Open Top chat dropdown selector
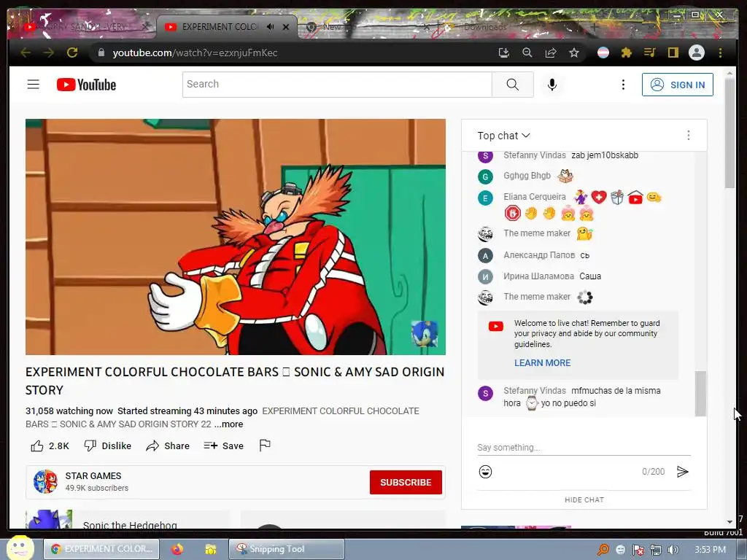747x560 pixels. point(503,136)
